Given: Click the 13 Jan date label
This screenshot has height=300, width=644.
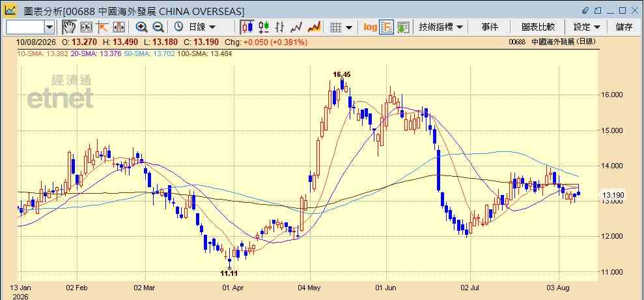Looking at the screenshot, I should pyautogui.click(x=20, y=288).
